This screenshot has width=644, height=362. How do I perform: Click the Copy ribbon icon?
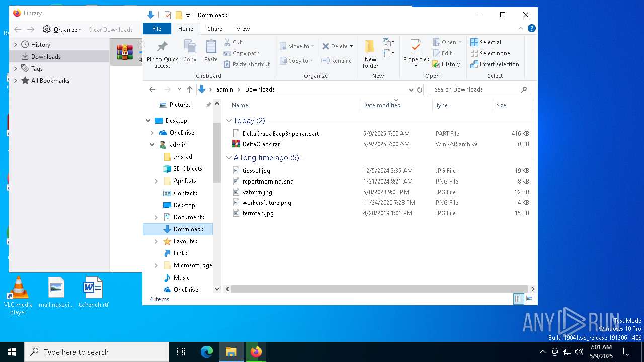pos(190,51)
